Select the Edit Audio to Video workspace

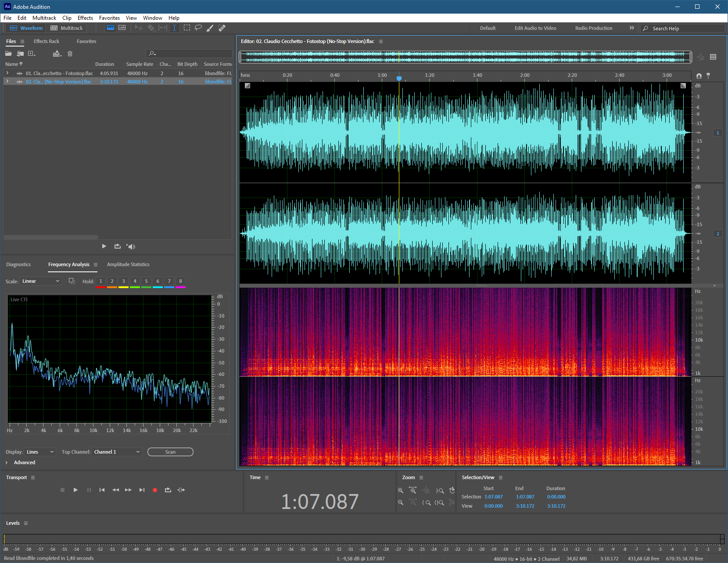(x=535, y=28)
